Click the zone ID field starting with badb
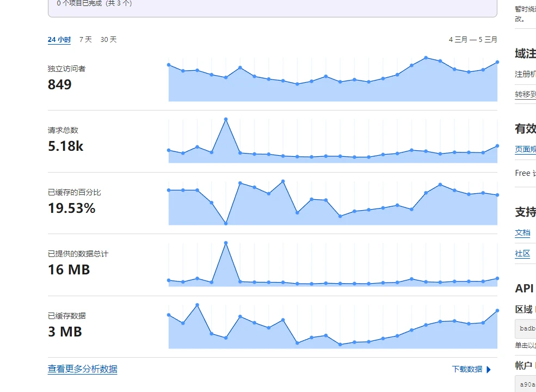Screen dimensions: 536x392 click(526, 329)
